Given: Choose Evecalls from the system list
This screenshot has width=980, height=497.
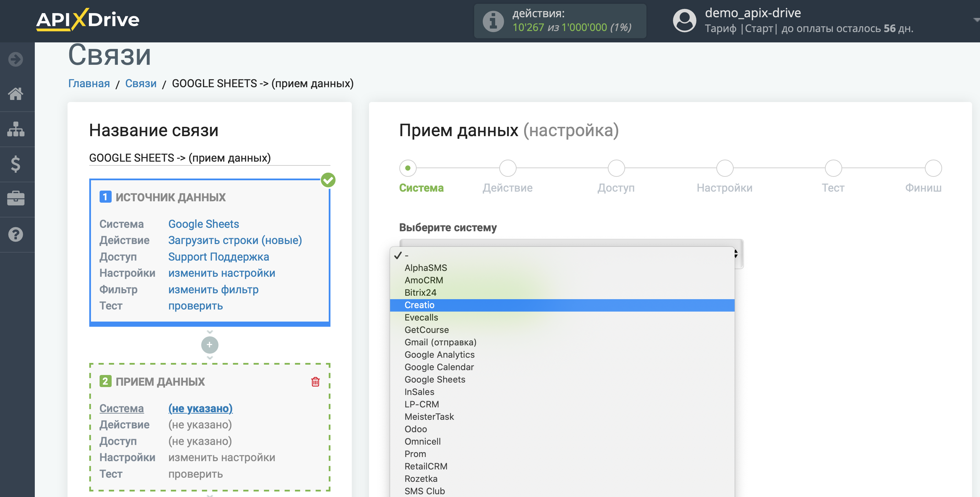Looking at the screenshot, I should coord(562,318).
